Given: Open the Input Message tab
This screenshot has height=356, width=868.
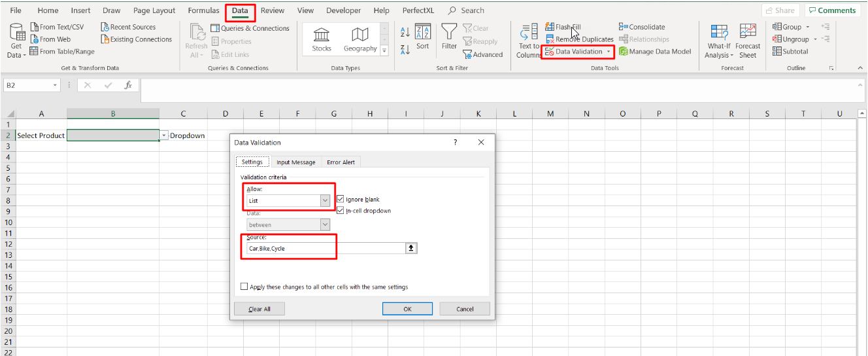Looking at the screenshot, I should pyautogui.click(x=295, y=162).
